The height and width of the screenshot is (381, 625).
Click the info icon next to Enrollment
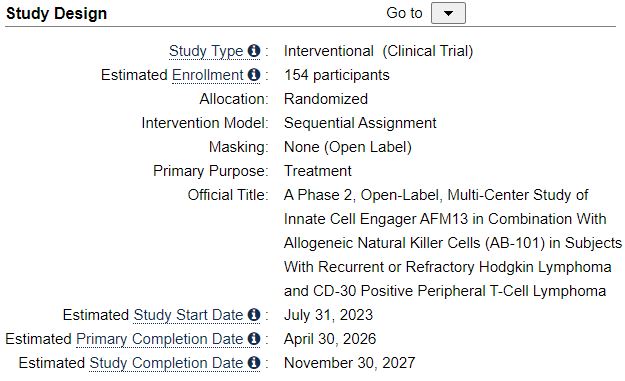(254, 75)
